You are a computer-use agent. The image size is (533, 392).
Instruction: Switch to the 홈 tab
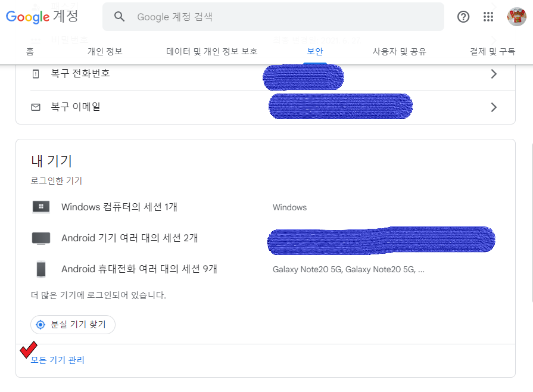point(30,51)
